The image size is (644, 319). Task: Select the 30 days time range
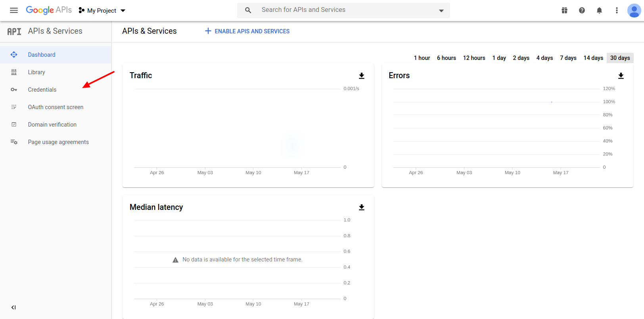click(x=620, y=58)
